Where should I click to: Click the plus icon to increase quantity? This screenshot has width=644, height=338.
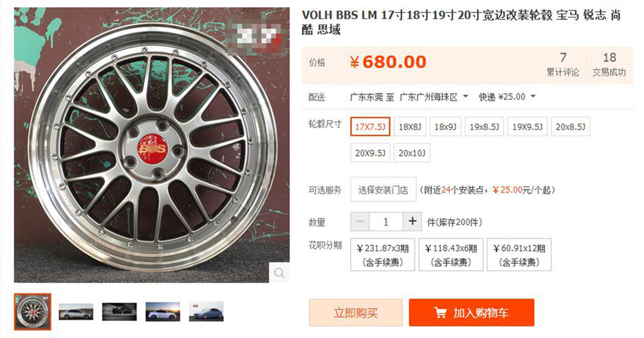(x=413, y=222)
